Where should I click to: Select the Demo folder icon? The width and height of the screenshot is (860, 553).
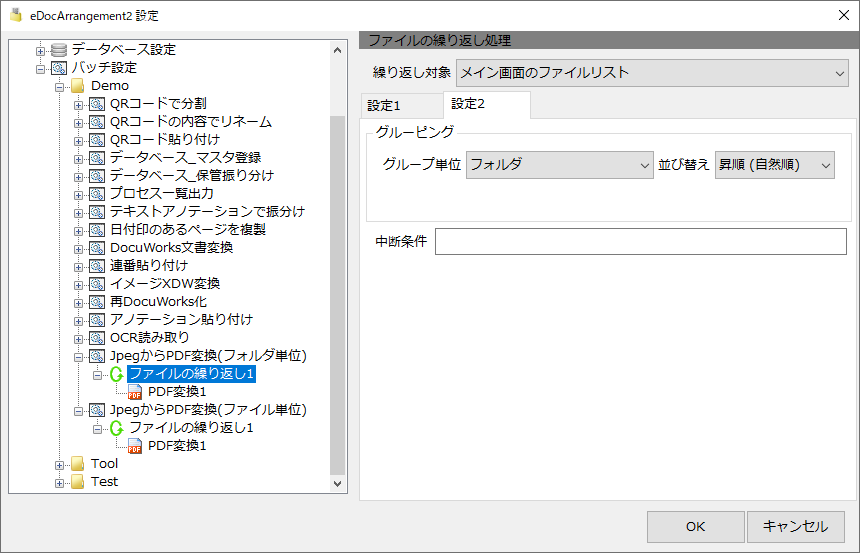point(78,86)
